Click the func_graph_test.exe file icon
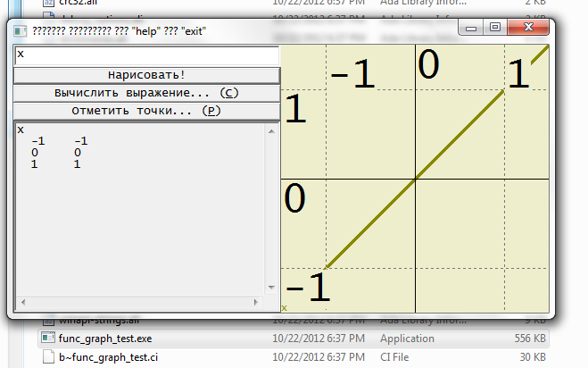Viewport: 588px width, 368px height. click(x=48, y=339)
